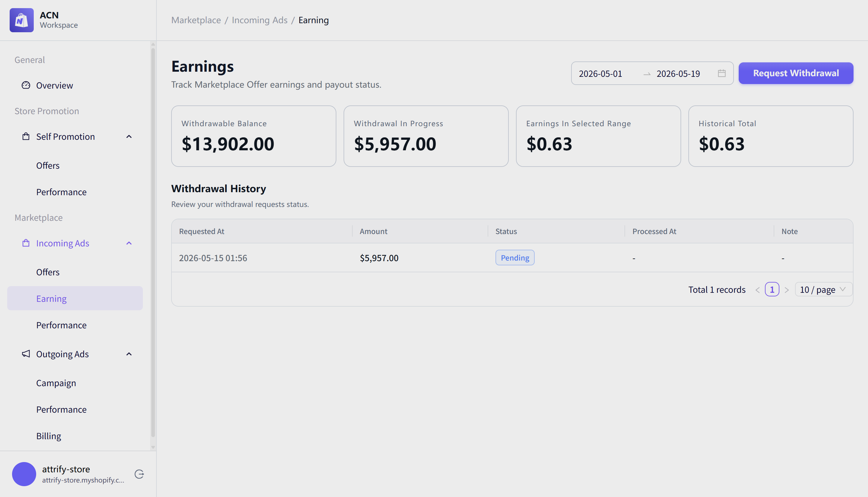Image resolution: width=868 pixels, height=497 pixels.
Task: Click the ACN Workspace logo icon
Action: (x=21, y=20)
